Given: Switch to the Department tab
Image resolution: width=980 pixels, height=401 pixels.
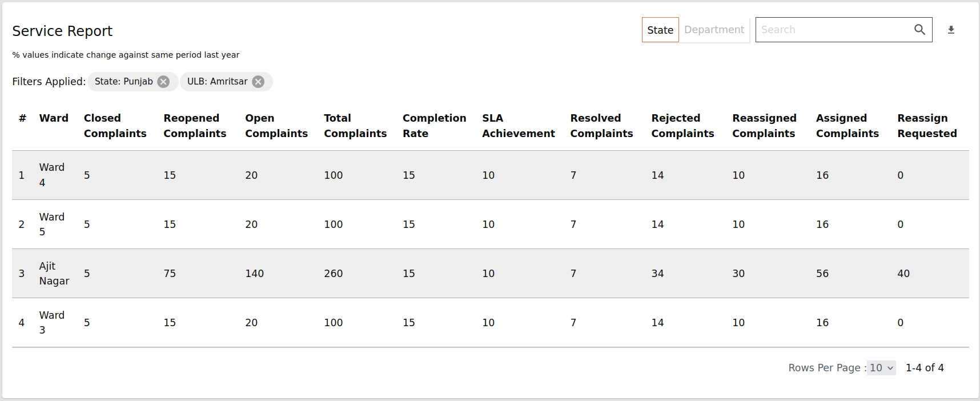Looking at the screenshot, I should pos(714,30).
